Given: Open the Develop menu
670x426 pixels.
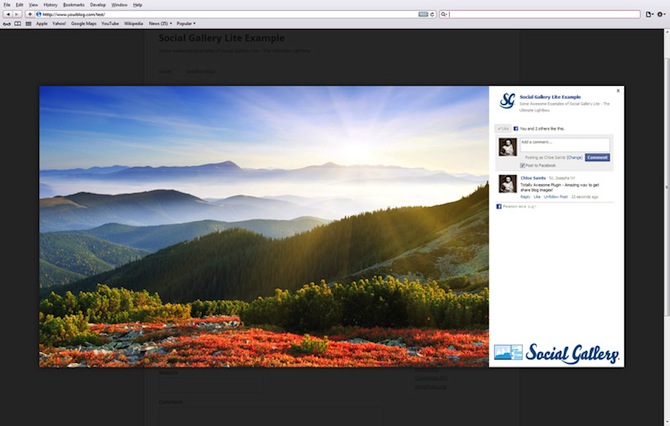Looking at the screenshot, I should coord(96,5).
